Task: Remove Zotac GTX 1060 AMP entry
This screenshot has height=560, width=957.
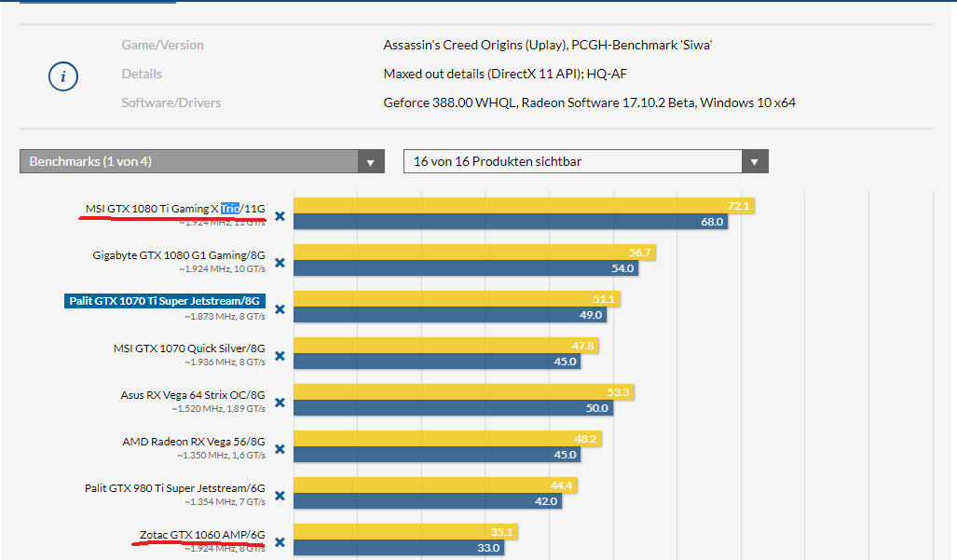Action: (x=280, y=542)
